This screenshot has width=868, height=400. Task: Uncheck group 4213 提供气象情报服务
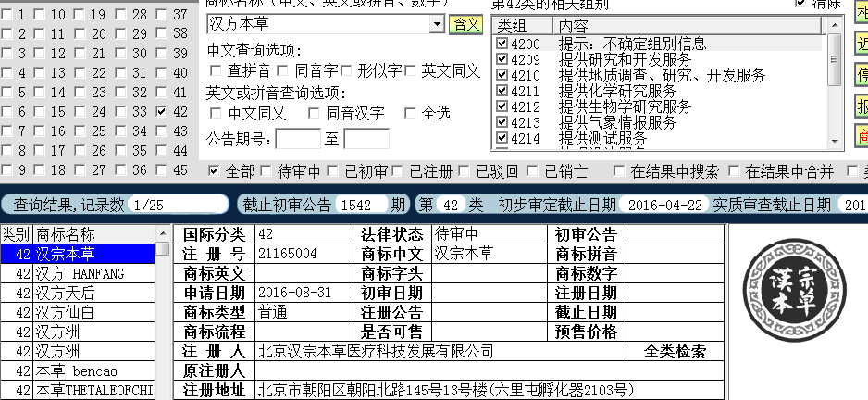click(x=502, y=120)
